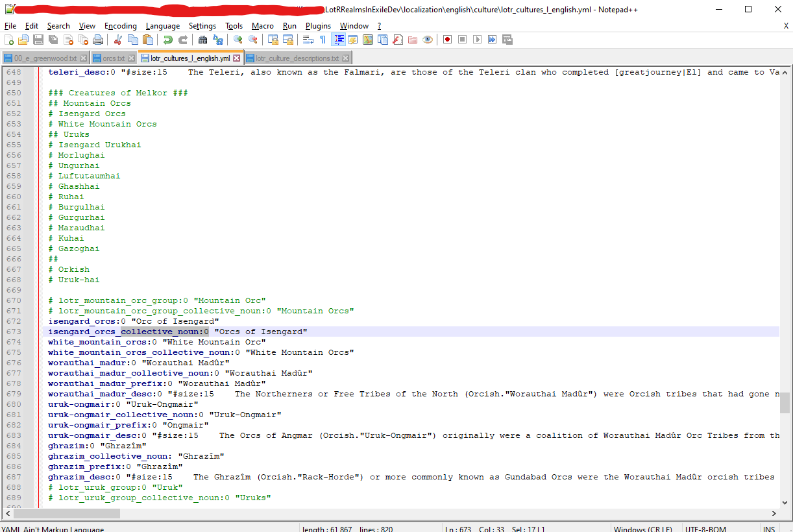Toggle file monitoring with the eye icon
Image resolution: width=793 pixels, height=532 pixels.
(427, 40)
